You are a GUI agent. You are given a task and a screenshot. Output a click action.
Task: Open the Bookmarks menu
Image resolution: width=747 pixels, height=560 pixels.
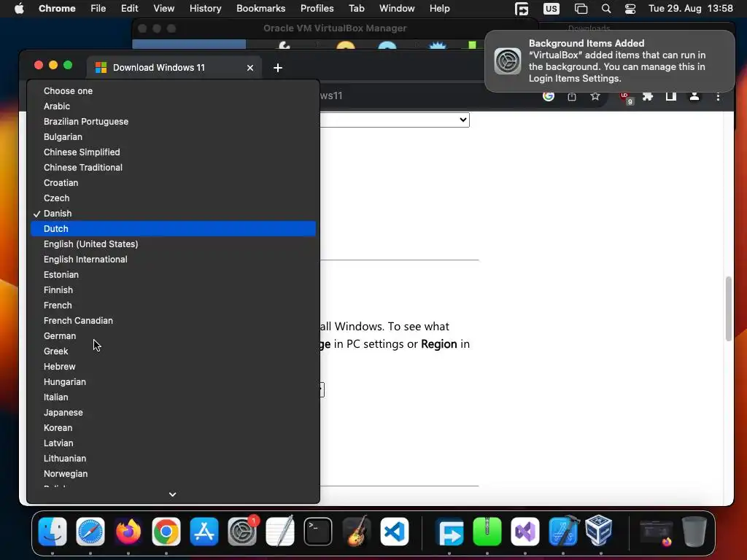pyautogui.click(x=260, y=9)
